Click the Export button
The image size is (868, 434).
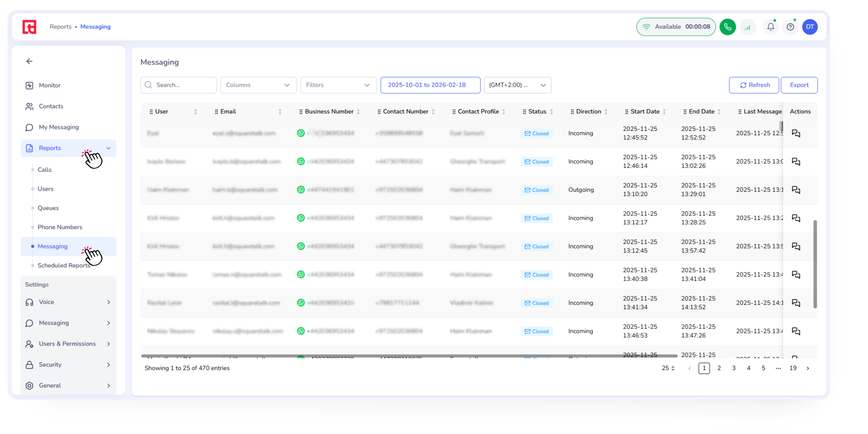[x=799, y=85]
